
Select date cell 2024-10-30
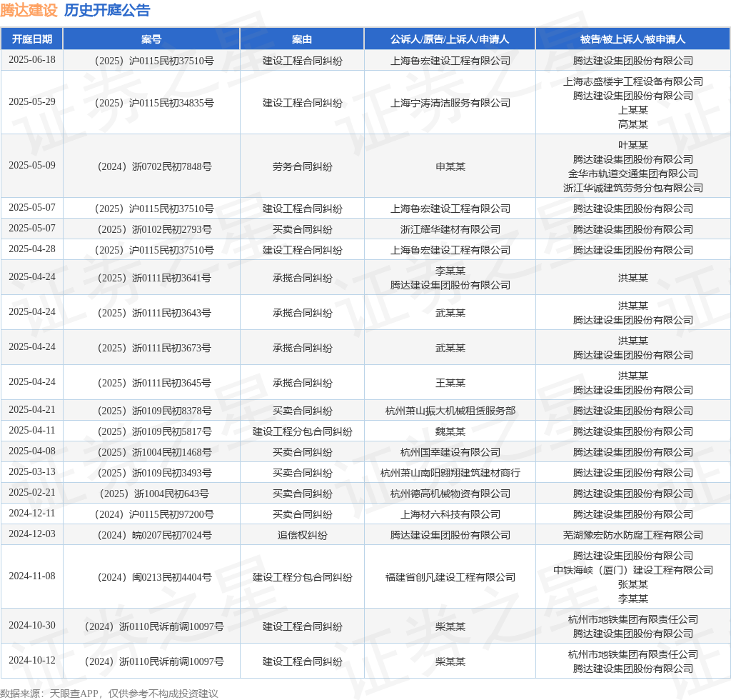(x=31, y=626)
